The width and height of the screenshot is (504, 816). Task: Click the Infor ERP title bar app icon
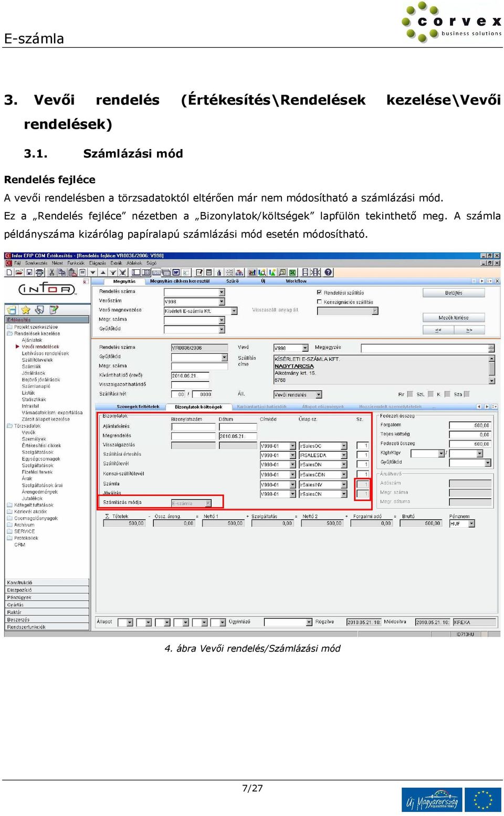point(8,256)
